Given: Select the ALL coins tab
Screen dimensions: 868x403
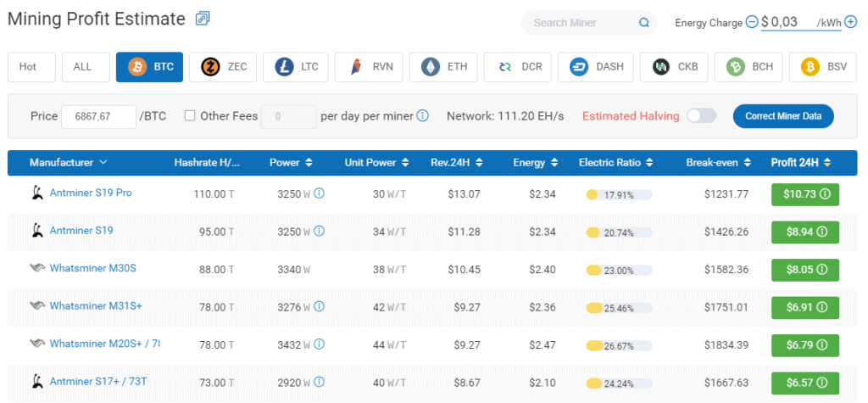Looking at the screenshot, I should coord(86,67).
